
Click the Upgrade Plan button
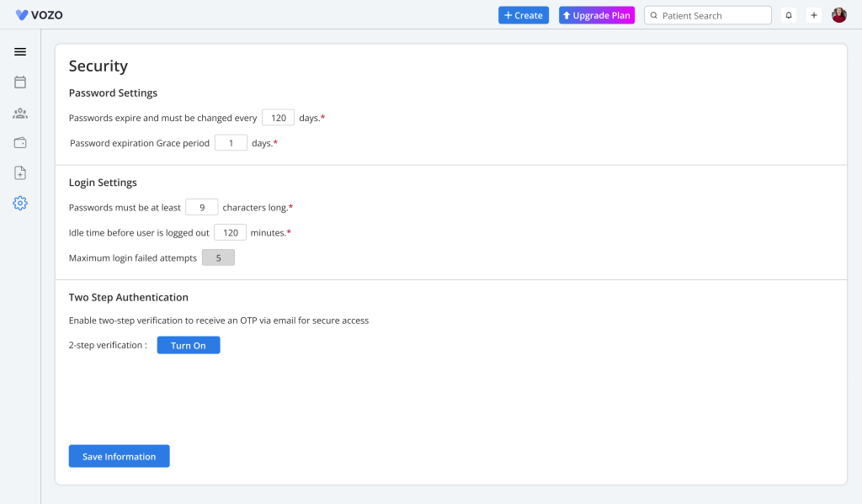(x=597, y=15)
